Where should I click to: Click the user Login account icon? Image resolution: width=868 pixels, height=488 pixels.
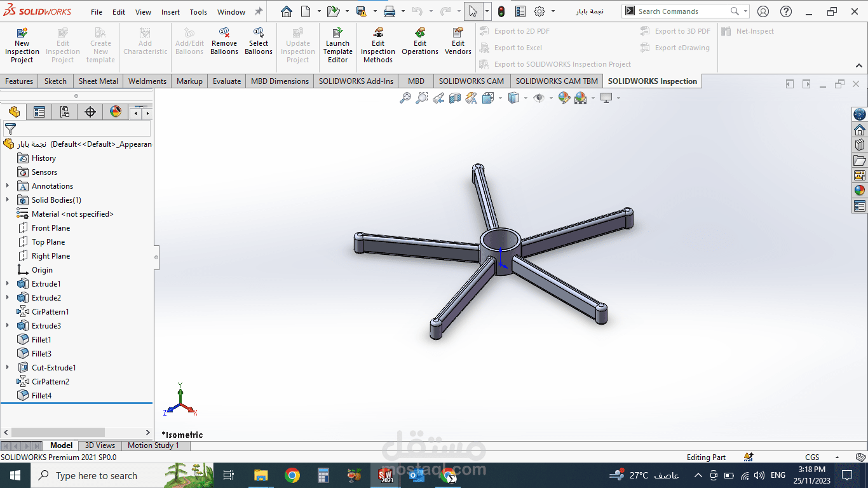point(763,11)
